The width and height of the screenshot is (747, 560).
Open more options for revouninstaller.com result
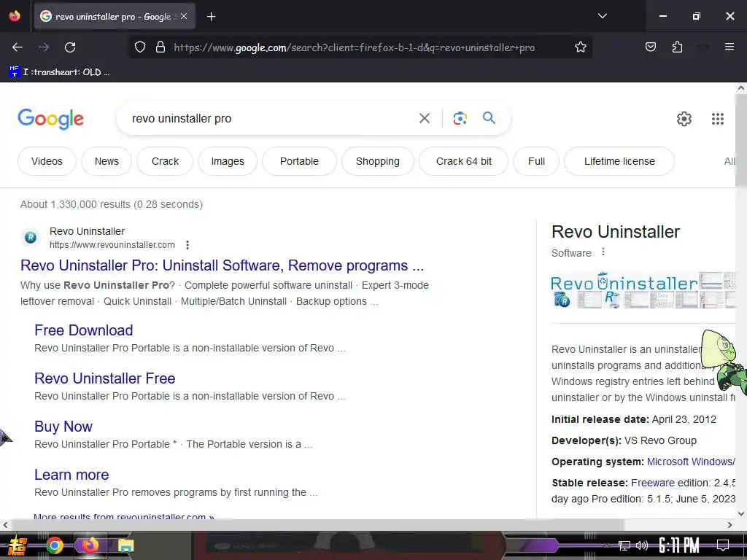pyautogui.click(x=187, y=245)
